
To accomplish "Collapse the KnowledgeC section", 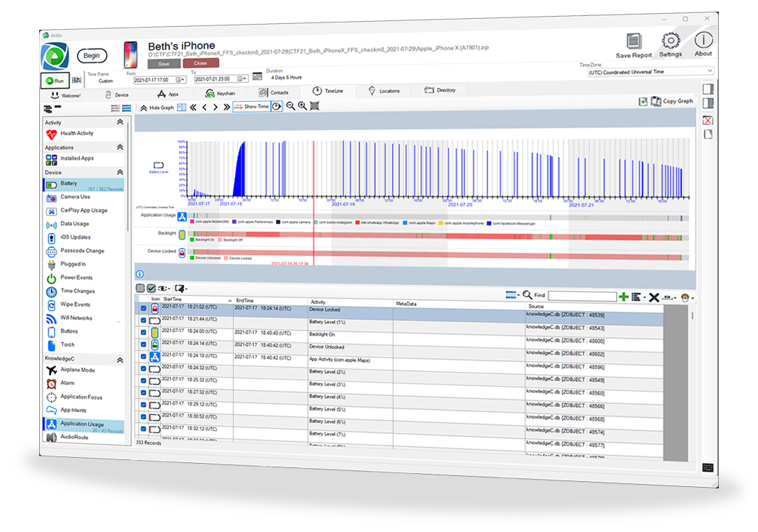I will point(119,359).
